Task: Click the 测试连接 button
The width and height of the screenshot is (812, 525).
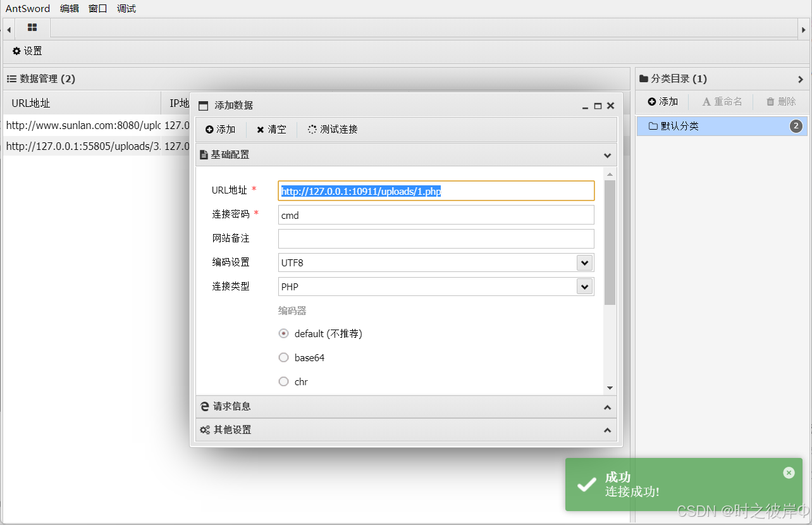Action: coord(333,130)
